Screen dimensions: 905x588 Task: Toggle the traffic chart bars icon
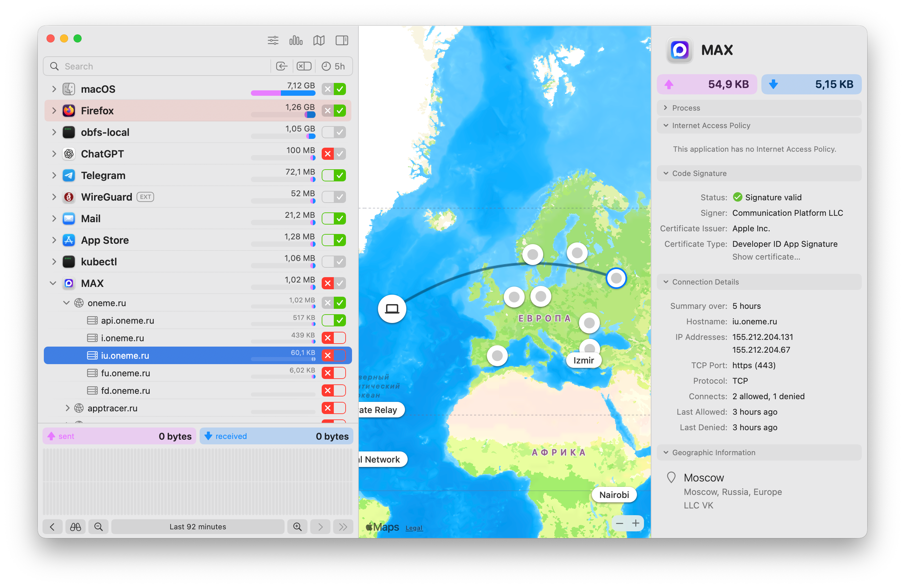[296, 40]
